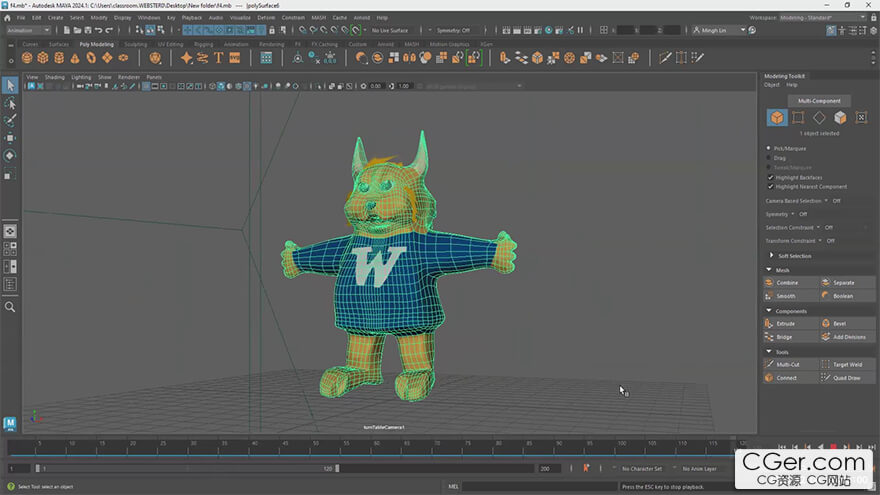This screenshot has height=495, width=880.
Task: Click the Combine button
Action: point(790,282)
